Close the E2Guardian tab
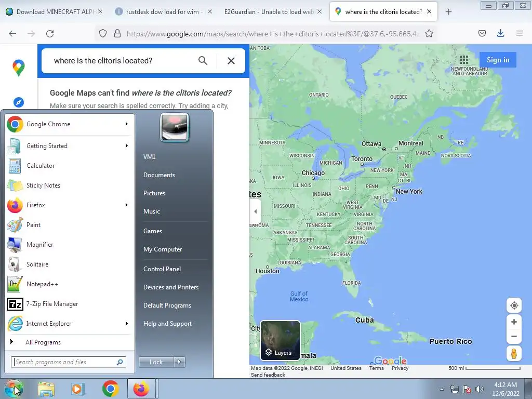 coord(320,11)
